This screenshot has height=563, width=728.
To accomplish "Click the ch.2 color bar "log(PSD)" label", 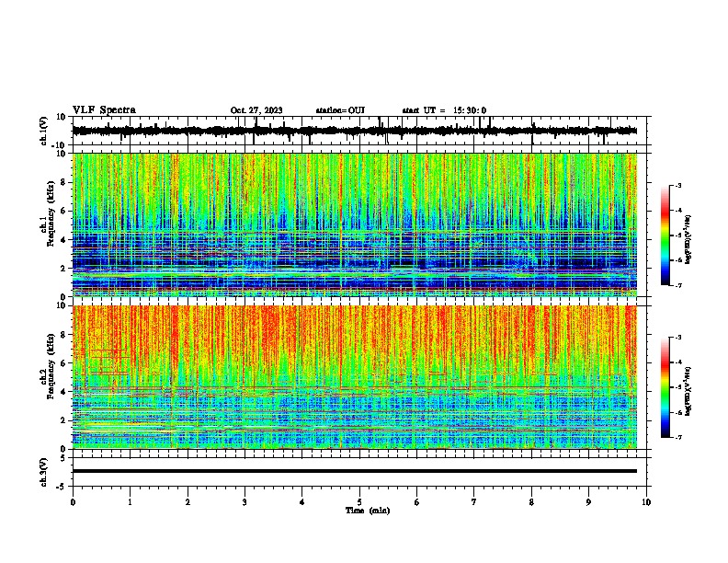I will pos(688,392).
